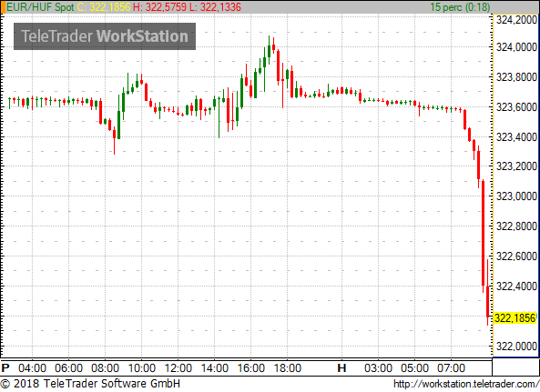Select the 324,0000 price axis label
This screenshot has width=540, height=392.
[516, 47]
